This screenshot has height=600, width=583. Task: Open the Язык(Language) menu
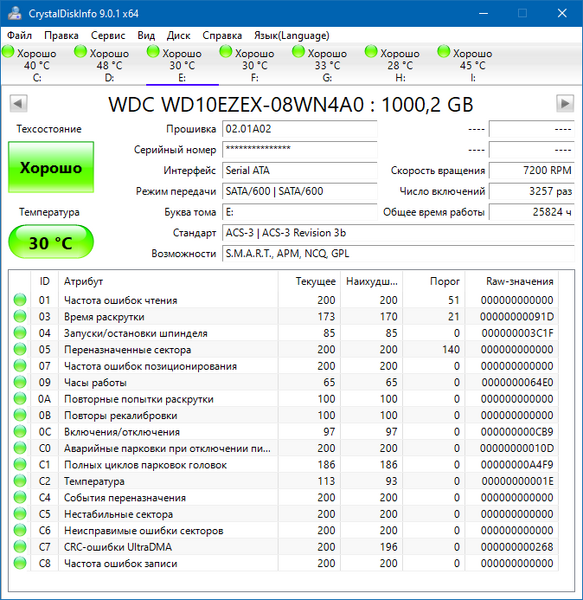point(292,36)
